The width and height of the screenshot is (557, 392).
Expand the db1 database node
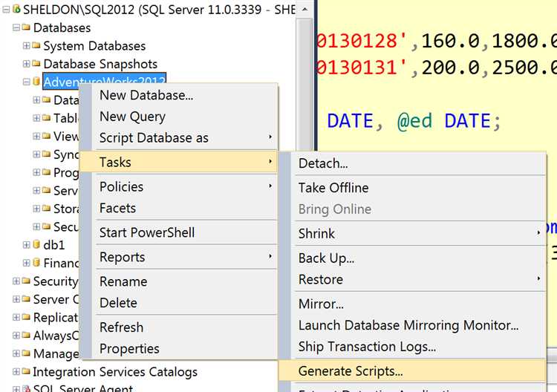tap(26, 244)
